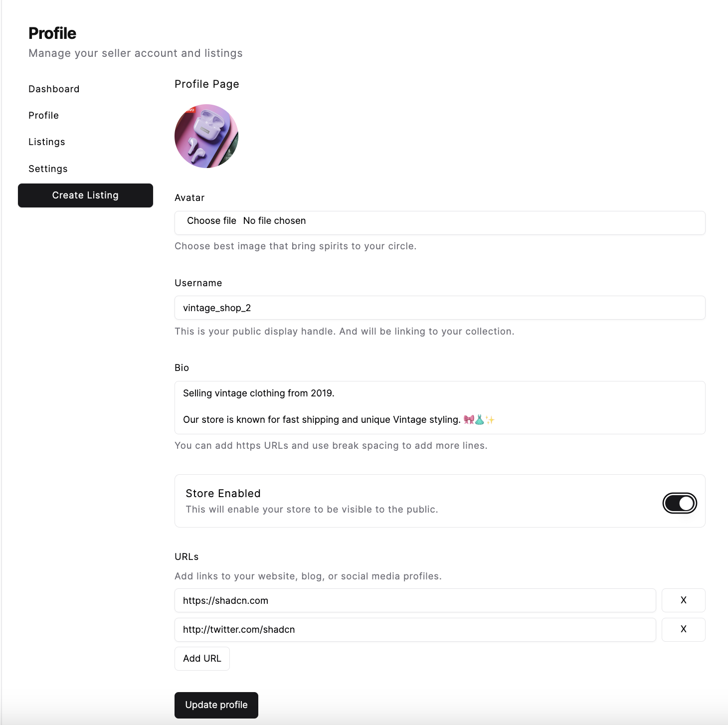Click inside the Bio text area
This screenshot has width=728, height=725.
coord(439,407)
